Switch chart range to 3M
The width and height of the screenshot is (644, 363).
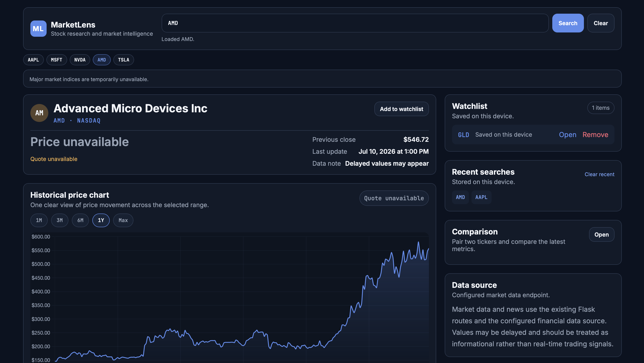click(59, 220)
